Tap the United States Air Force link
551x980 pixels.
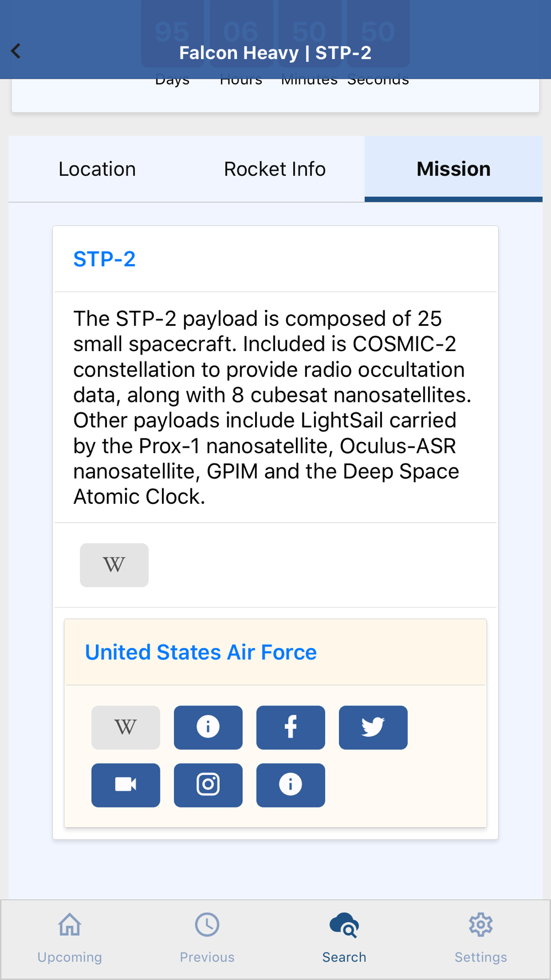tap(201, 653)
